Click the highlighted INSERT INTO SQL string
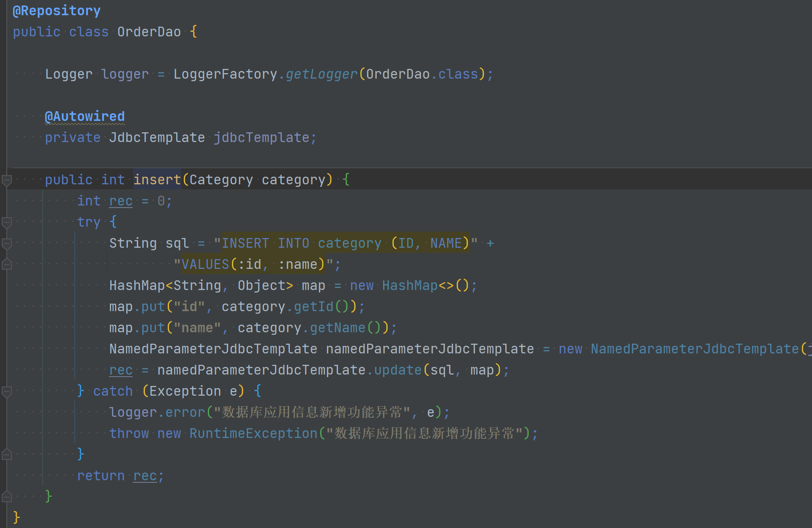This screenshot has width=812, height=528. tap(345, 243)
